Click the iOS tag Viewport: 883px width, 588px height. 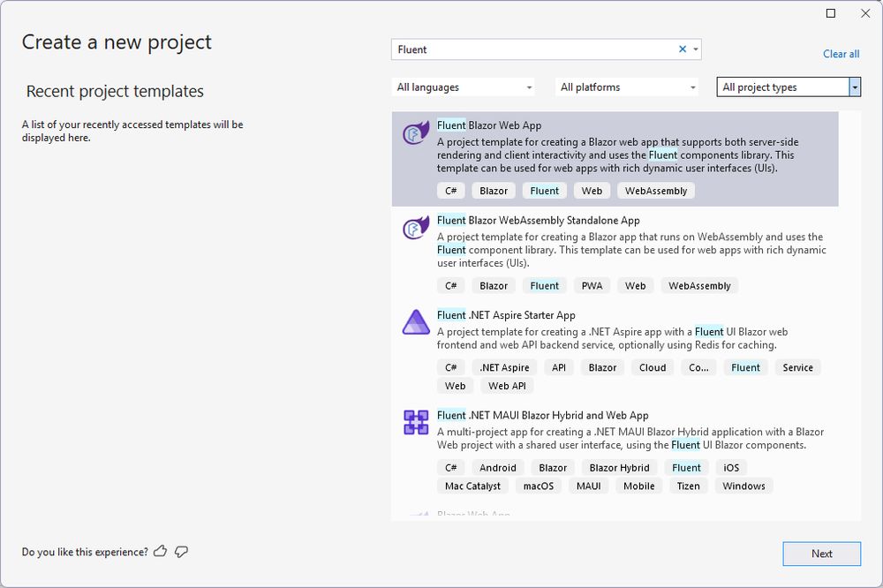pos(731,468)
